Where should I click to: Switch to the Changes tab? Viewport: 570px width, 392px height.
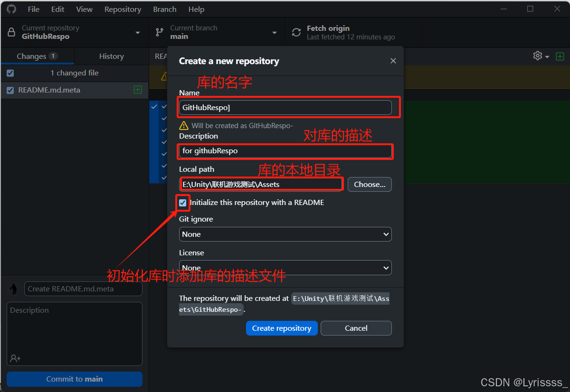click(x=37, y=56)
